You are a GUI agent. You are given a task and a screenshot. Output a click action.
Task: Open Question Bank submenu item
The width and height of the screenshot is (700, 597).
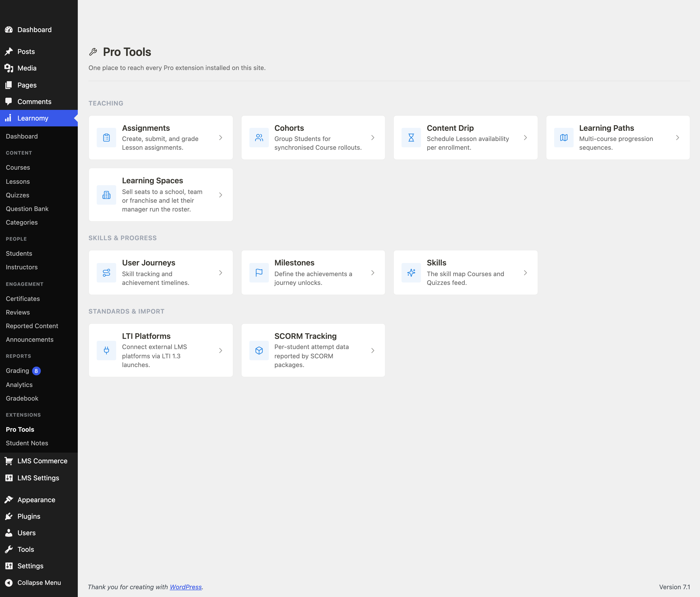pos(27,209)
